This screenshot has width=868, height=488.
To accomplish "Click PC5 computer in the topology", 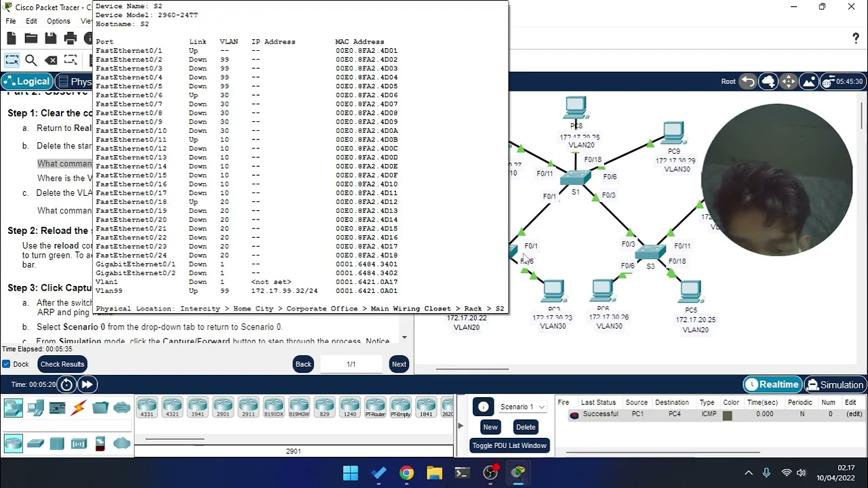I will coord(690,293).
